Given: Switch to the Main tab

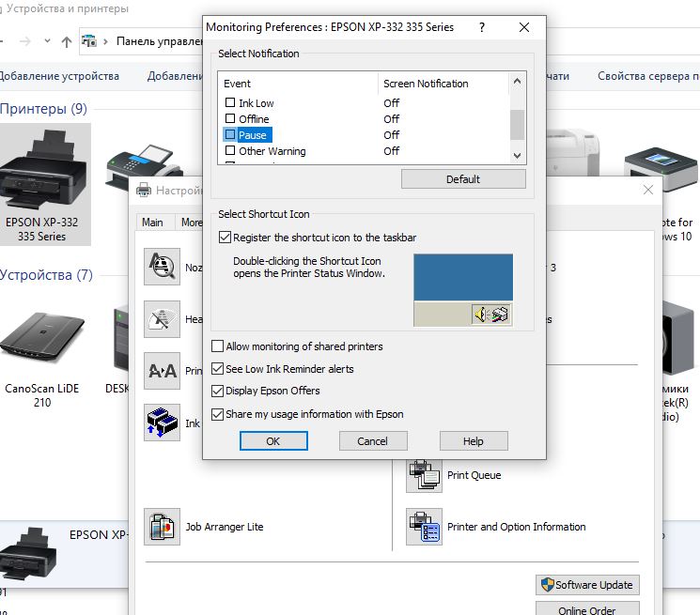Looking at the screenshot, I should click(152, 223).
